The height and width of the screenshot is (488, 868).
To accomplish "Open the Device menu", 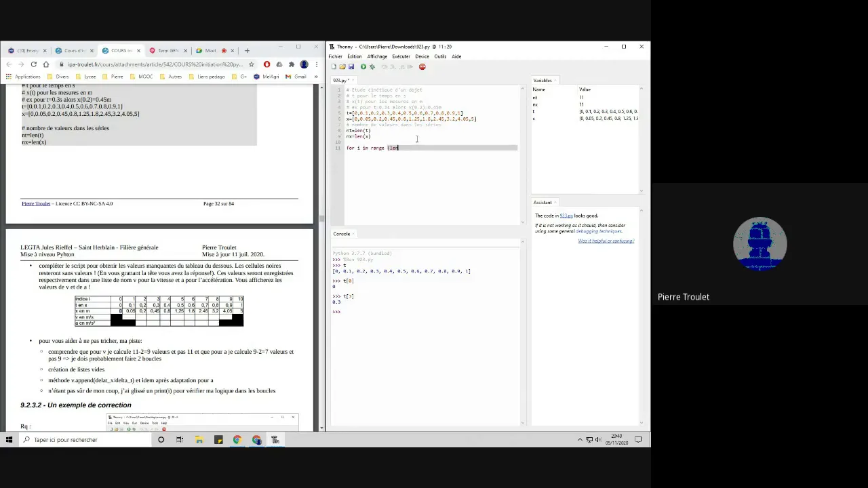I will [x=422, y=56].
